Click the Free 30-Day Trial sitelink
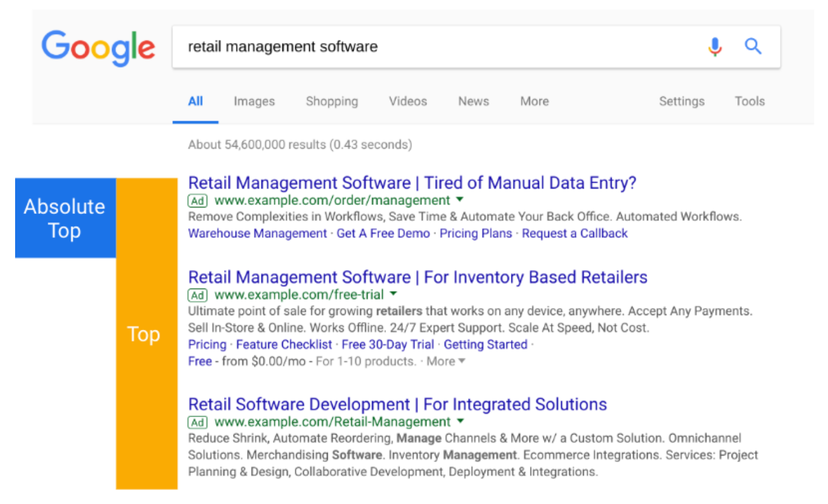This screenshot has height=504, width=828. [x=388, y=345]
